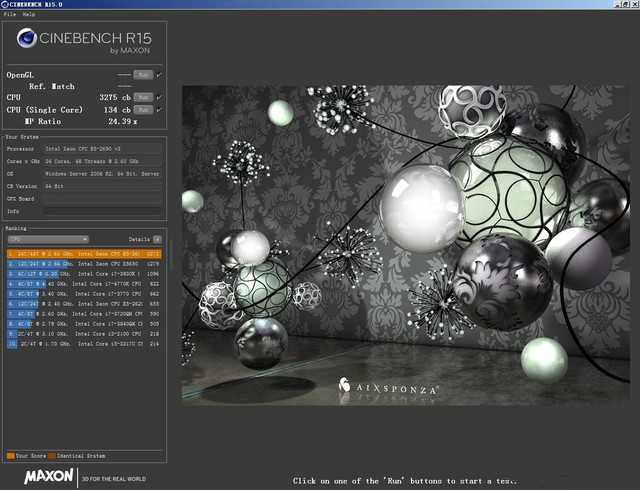Run the CPU benchmark
Image resolution: width=640 pixels, height=492 pixels.
143,97
